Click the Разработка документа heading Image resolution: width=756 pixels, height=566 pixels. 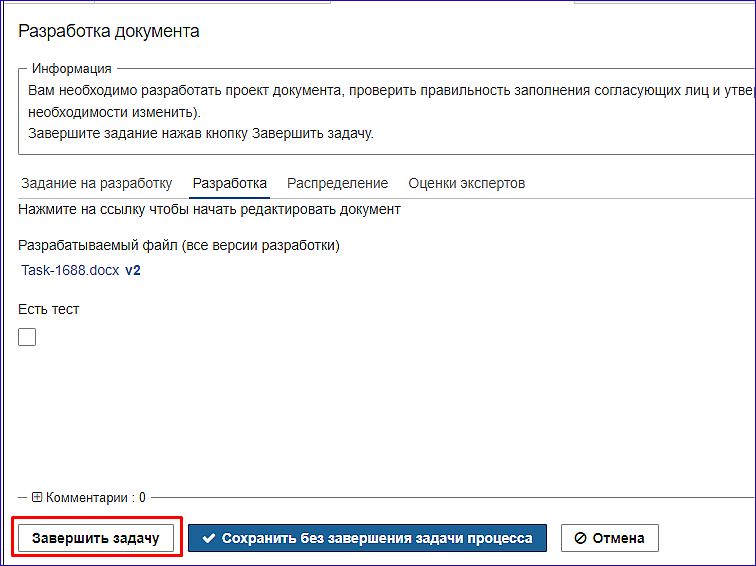coord(109,31)
